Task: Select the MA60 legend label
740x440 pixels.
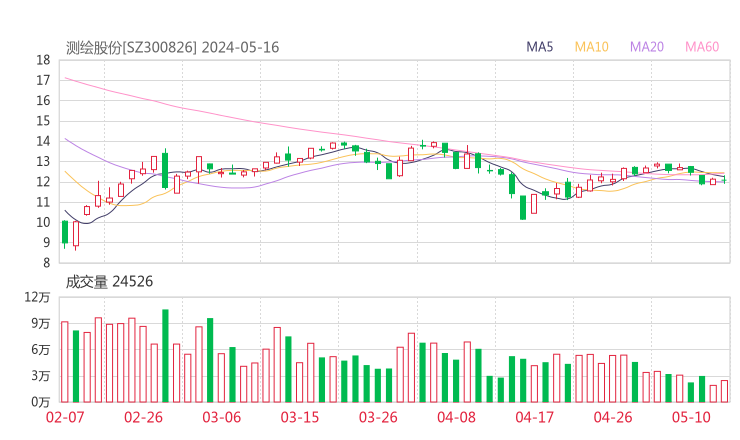Action: pos(702,47)
